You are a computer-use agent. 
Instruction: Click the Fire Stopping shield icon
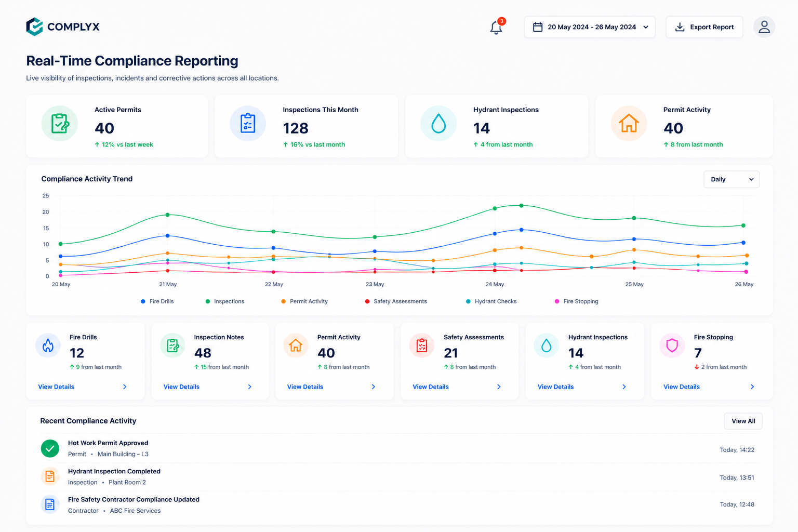coord(672,345)
